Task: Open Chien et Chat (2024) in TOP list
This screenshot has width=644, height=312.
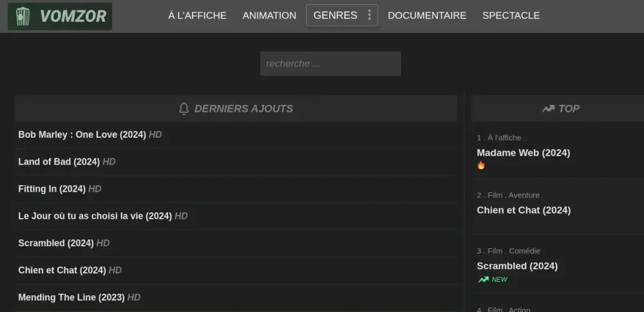Action: pyautogui.click(x=524, y=210)
